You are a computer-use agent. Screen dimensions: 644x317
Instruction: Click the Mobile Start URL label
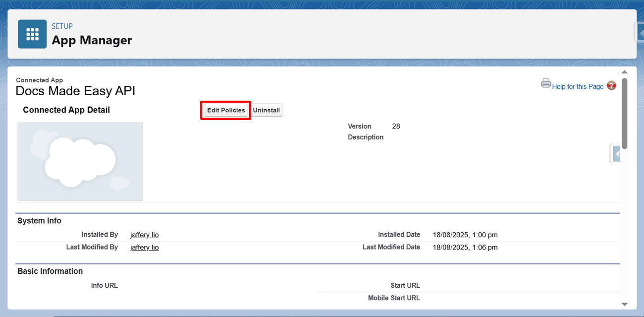click(394, 298)
